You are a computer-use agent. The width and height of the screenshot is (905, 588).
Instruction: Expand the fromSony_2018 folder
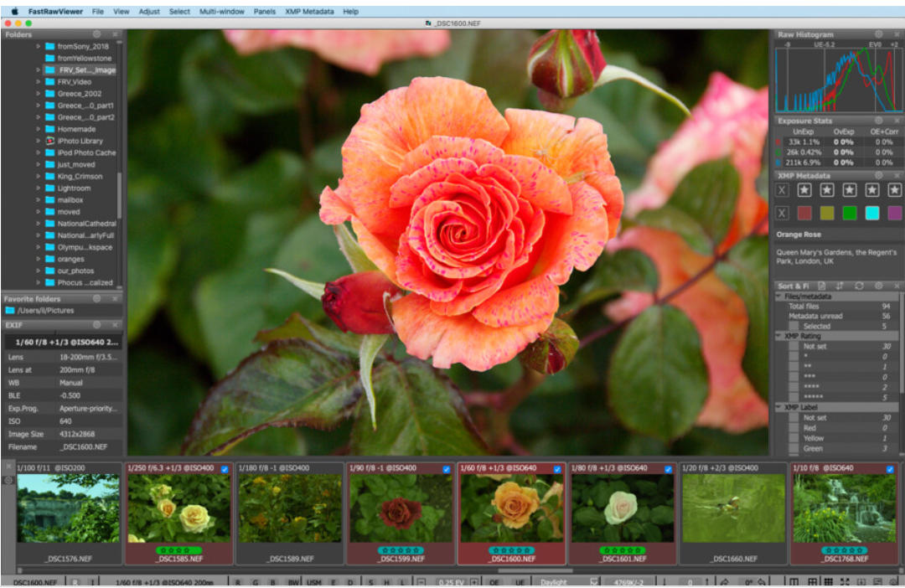click(x=38, y=46)
